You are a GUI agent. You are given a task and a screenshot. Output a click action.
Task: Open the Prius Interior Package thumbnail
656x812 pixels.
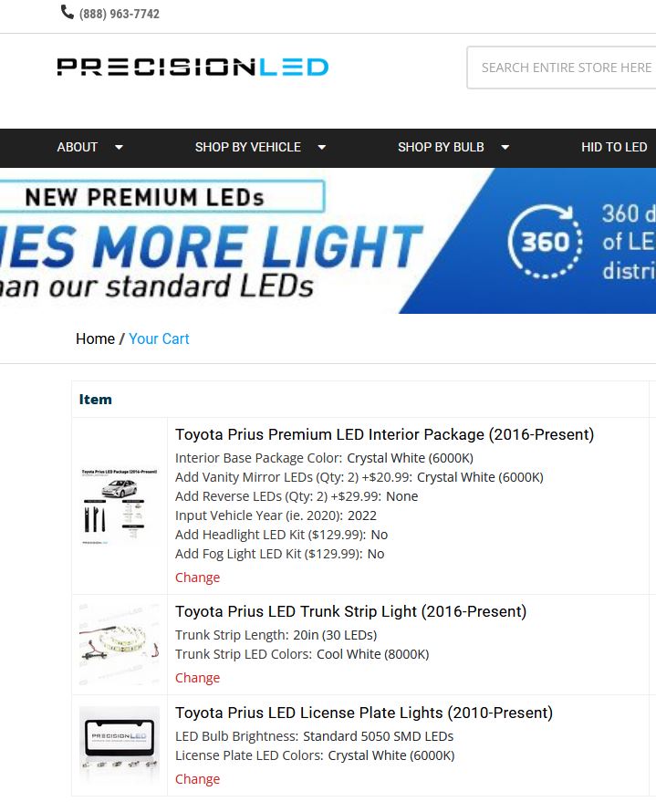click(120, 506)
